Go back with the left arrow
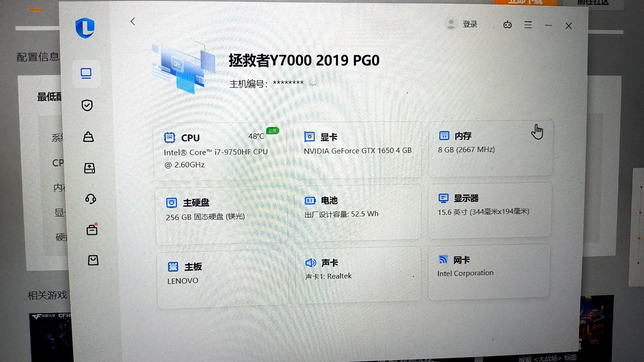This screenshot has height=362, width=644. click(133, 22)
